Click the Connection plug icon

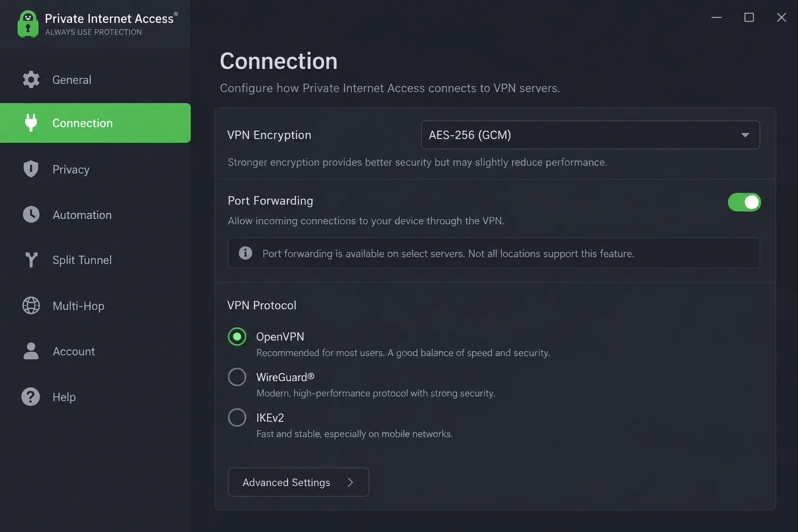(x=31, y=123)
